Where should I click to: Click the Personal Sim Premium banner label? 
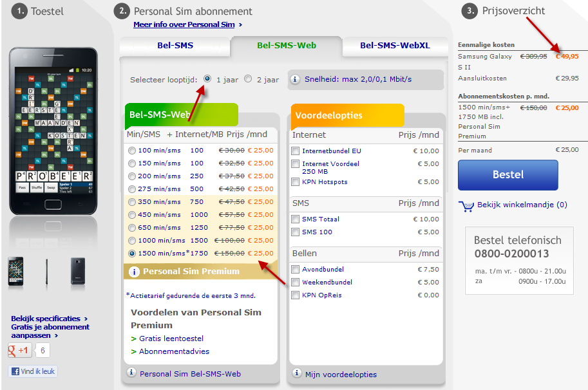tap(191, 272)
